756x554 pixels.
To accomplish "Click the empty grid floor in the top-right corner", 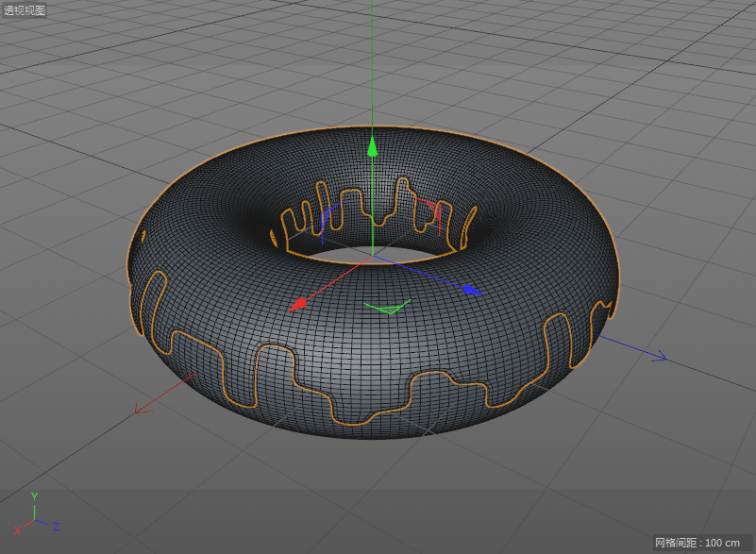I will tap(680, 57).
